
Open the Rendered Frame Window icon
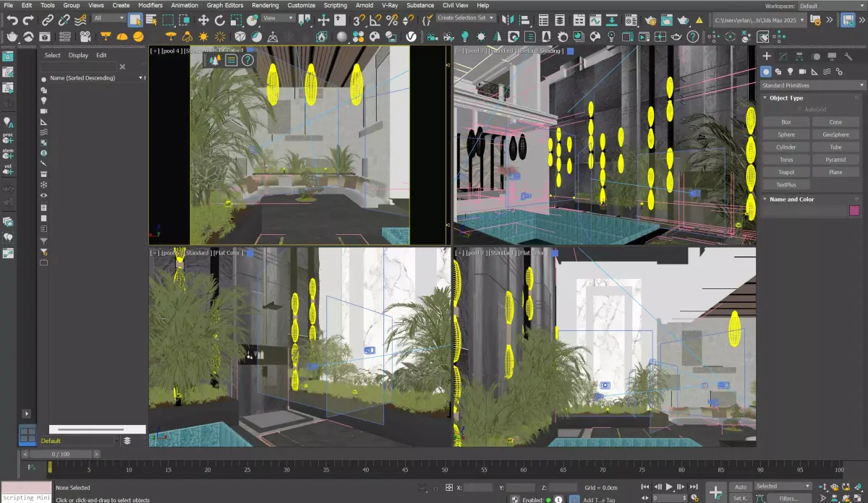667,20
